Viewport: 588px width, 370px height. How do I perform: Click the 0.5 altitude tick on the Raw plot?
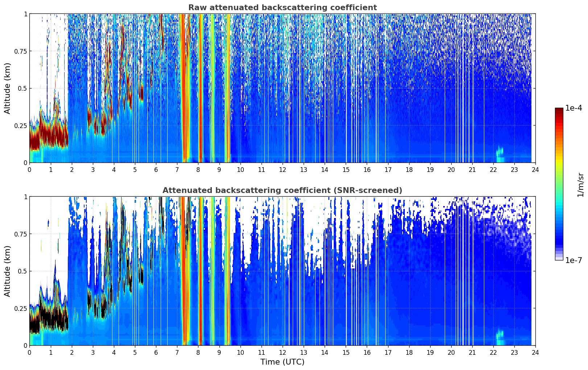click(x=22, y=89)
